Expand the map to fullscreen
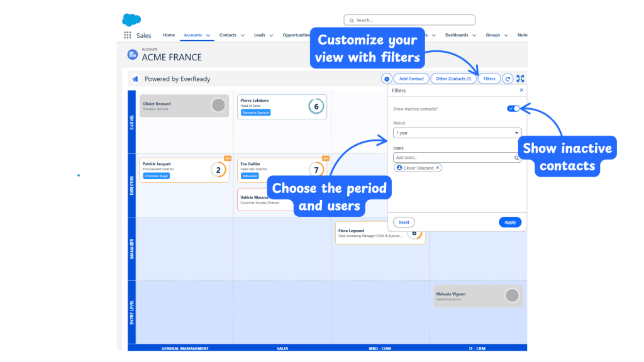 point(520,79)
